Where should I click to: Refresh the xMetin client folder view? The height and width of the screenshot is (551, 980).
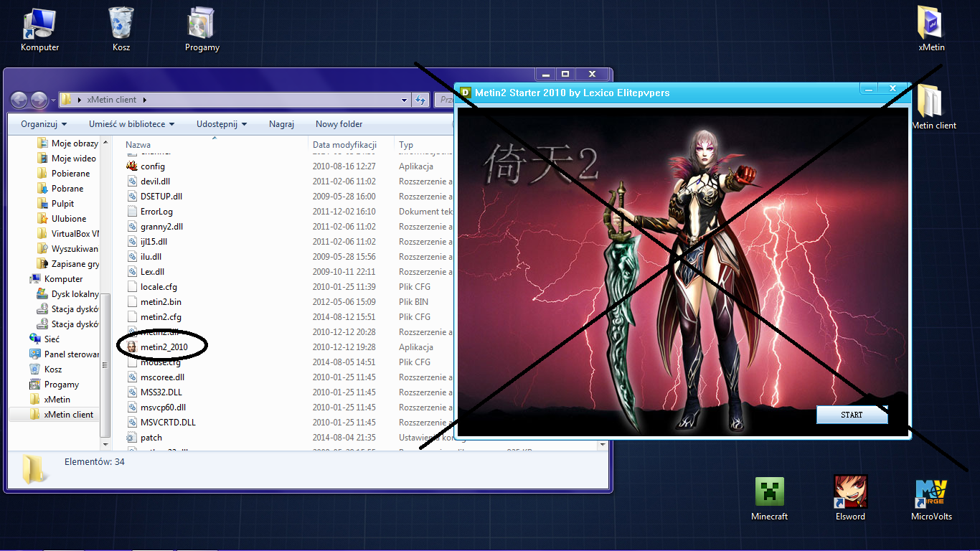[x=421, y=100]
